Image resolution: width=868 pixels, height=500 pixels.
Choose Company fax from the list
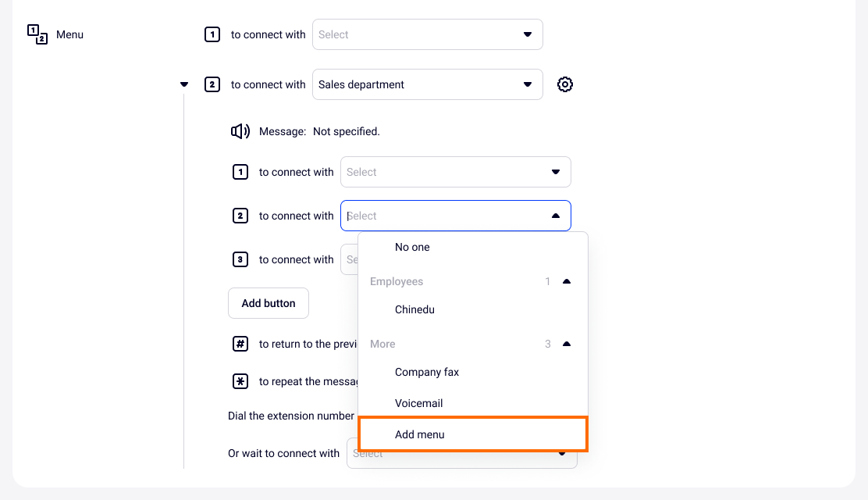pos(427,372)
